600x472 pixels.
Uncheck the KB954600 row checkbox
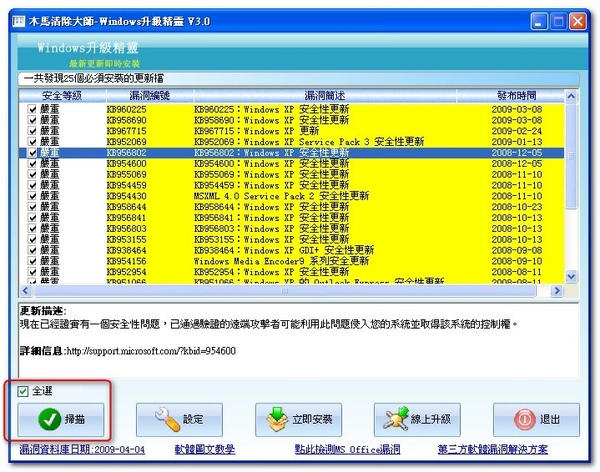[33, 163]
